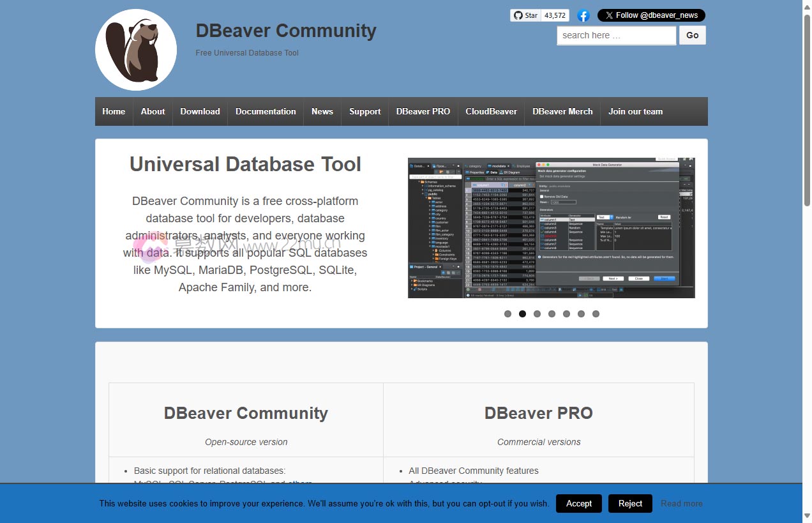Image resolution: width=812 pixels, height=523 pixels.
Task: Open Read more about cookies
Action: [x=681, y=503]
